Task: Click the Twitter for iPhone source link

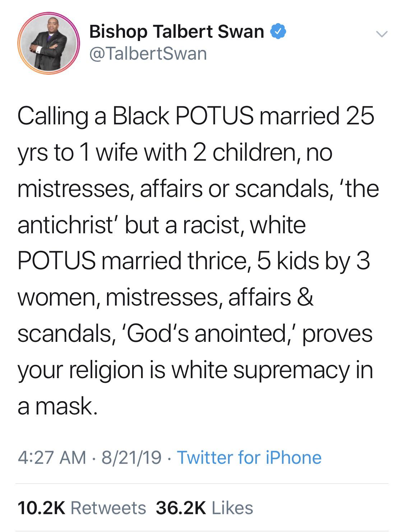Action: pos(249,458)
